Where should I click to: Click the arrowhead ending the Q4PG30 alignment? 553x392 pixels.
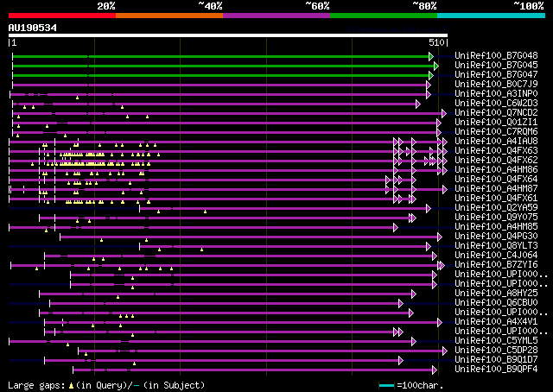click(440, 237)
